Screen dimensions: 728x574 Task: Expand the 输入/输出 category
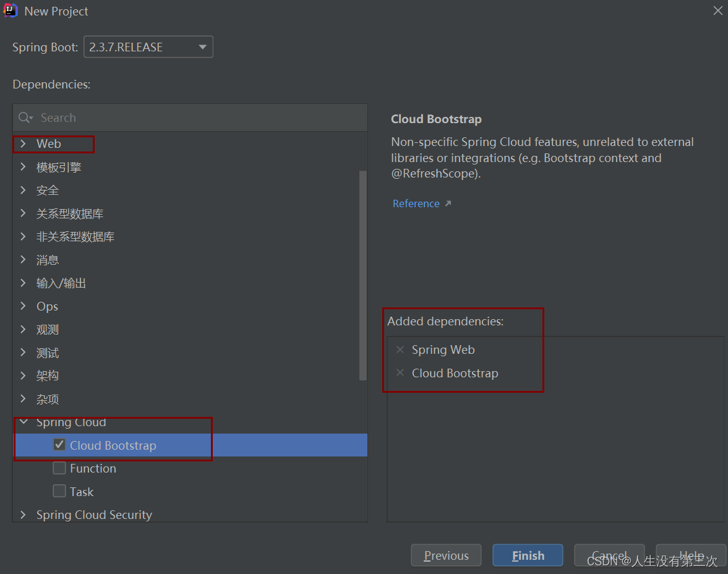(x=23, y=283)
